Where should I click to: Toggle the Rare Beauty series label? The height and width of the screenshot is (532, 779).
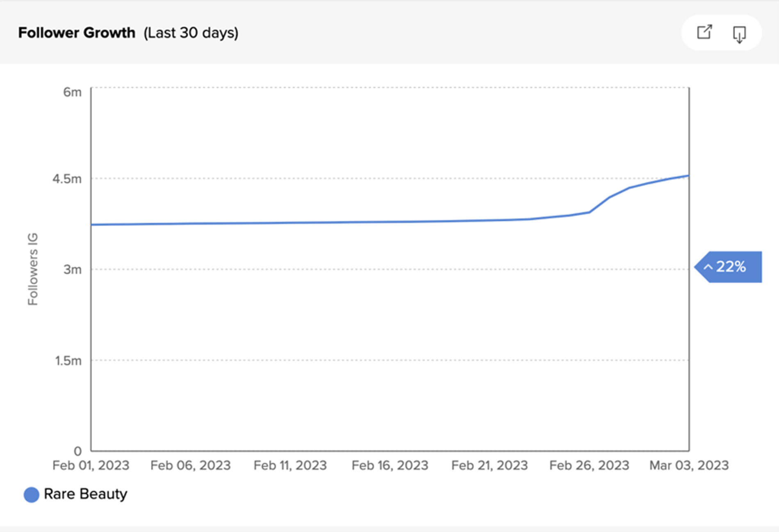pyautogui.click(x=85, y=494)
